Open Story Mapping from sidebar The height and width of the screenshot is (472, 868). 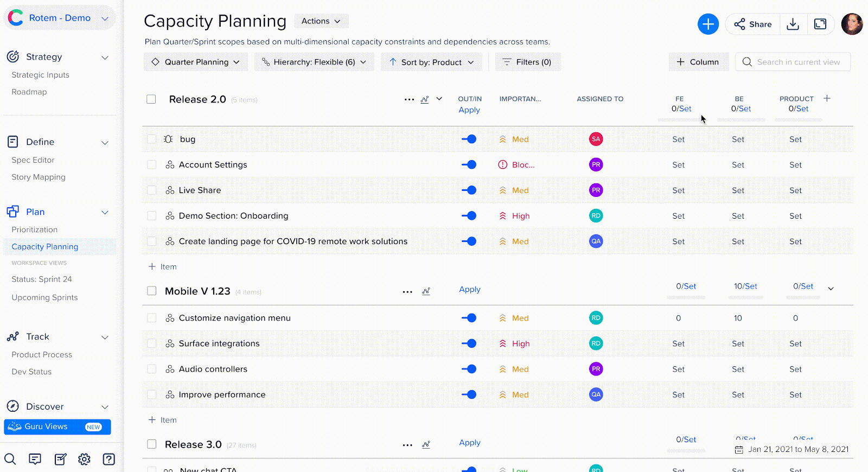[39, 177]
